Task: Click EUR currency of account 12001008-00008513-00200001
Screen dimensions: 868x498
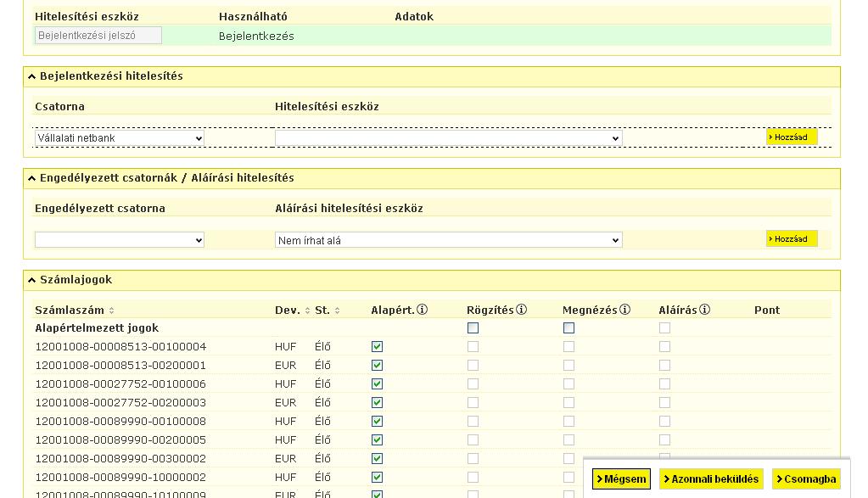Action: [x=286, y=365]
